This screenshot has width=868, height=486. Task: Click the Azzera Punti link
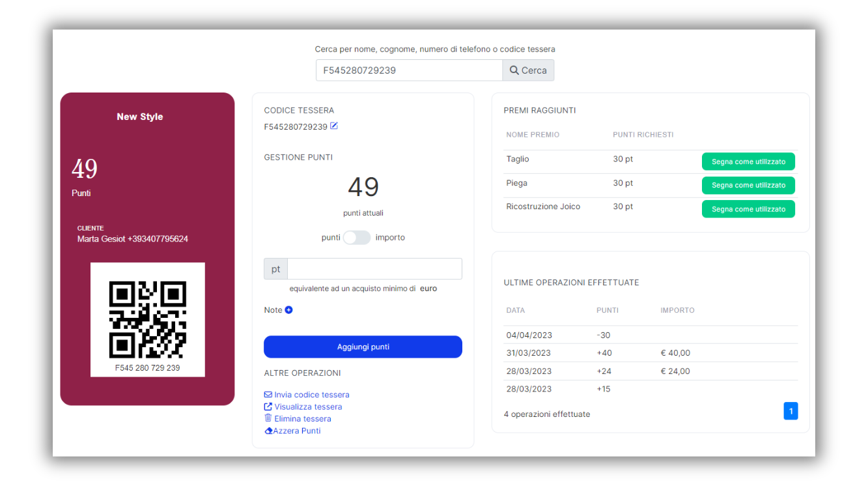[297, 431]
